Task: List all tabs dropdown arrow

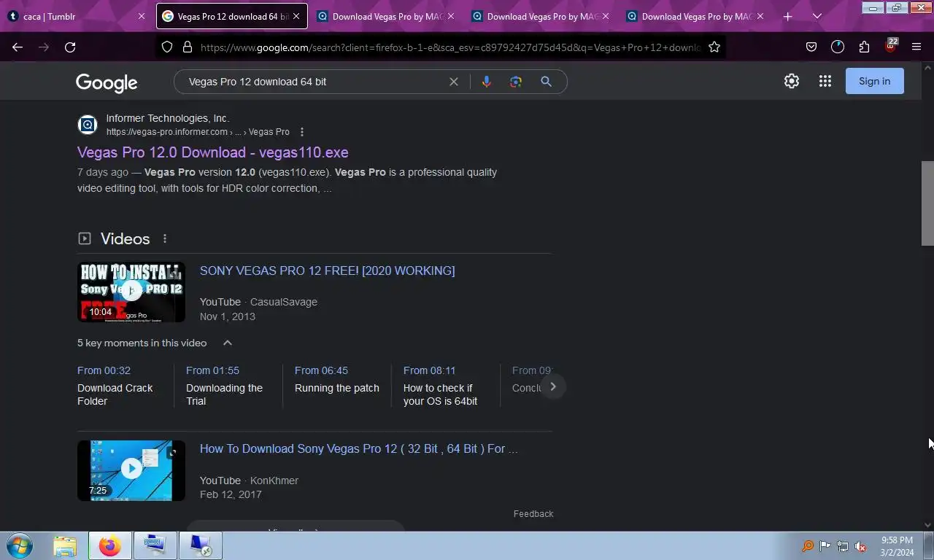Action: (817, 16)
